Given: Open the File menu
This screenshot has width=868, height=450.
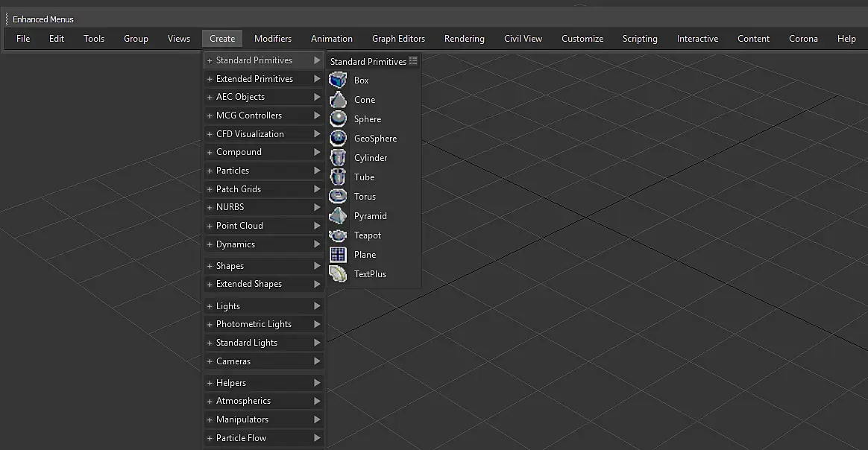Looking at the screenshot, I should coord(23,39).
